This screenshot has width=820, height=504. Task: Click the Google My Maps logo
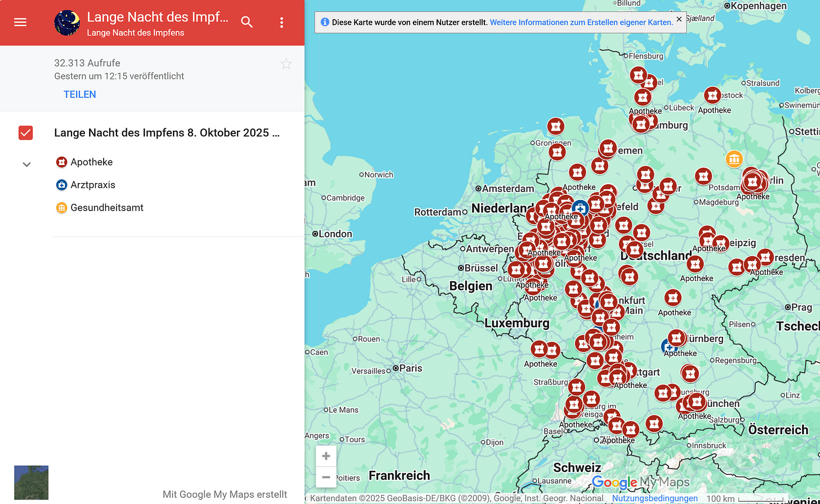(640, 483)
